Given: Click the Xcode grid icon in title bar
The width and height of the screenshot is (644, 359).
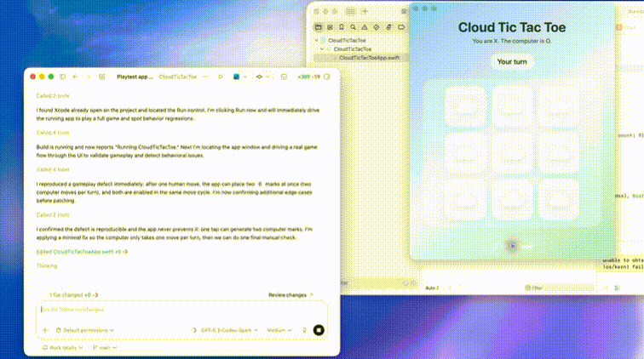Looking at the screenshot, I should [x=350, y=12].
